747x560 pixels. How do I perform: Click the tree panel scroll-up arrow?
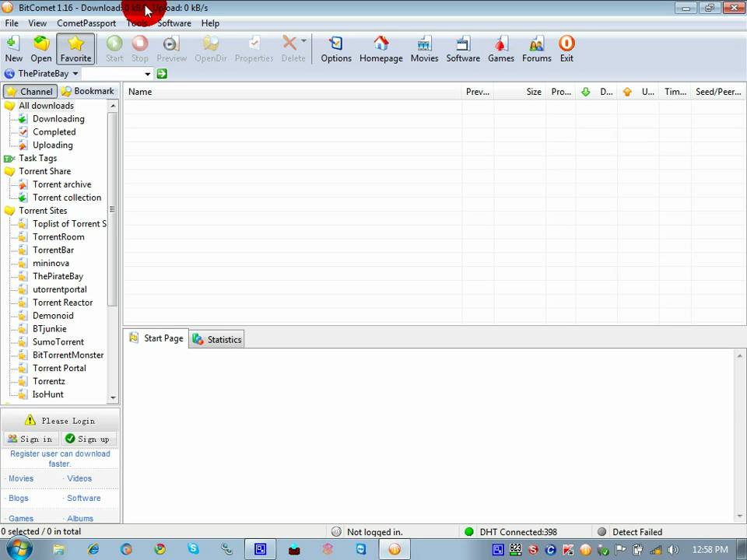point(113,106)
